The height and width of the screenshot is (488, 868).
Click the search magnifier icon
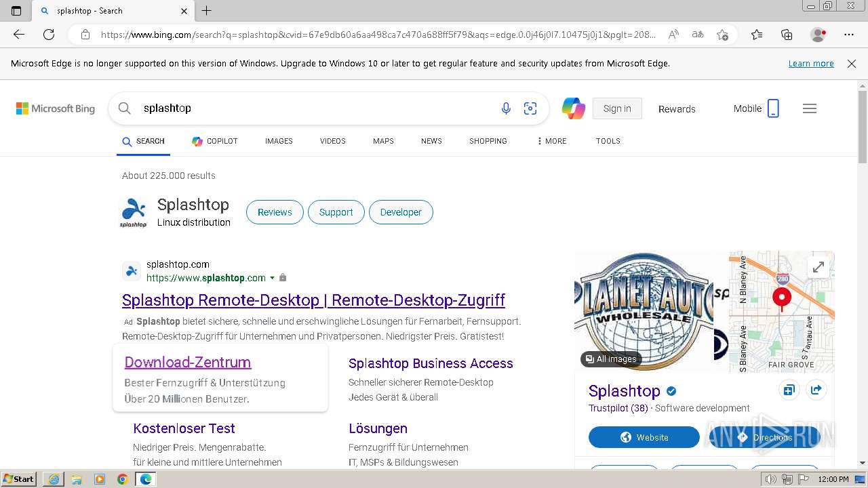(x=124, y=108)
